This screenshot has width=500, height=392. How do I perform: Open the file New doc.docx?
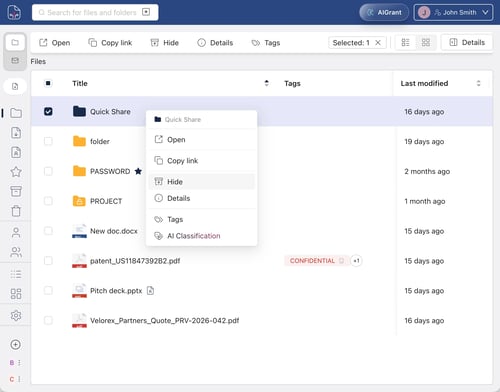point(114,231)
